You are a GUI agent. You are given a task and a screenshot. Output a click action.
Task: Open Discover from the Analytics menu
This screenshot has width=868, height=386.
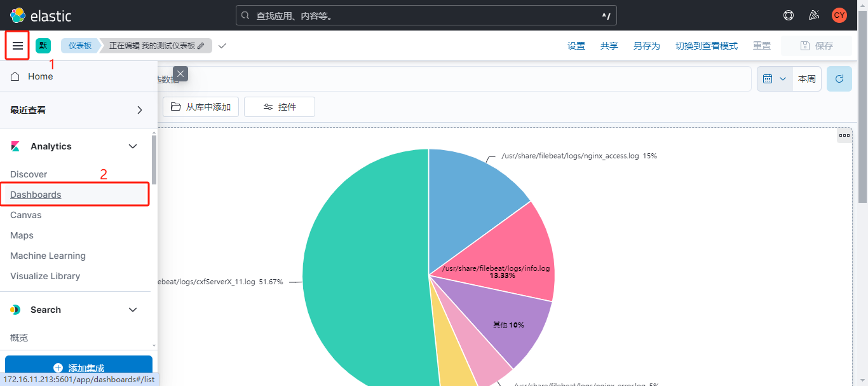pyautogui.click(x=29, y=174)
